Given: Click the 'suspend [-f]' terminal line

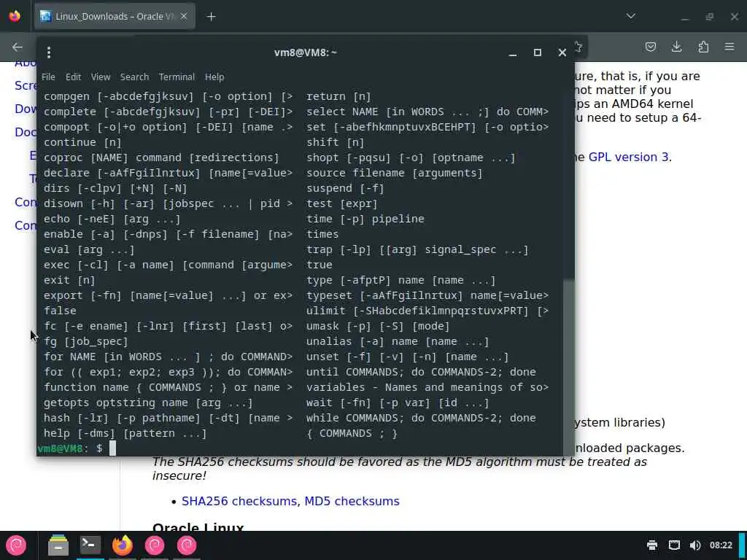Looking at the screenshot, I should tap(345, 188).
